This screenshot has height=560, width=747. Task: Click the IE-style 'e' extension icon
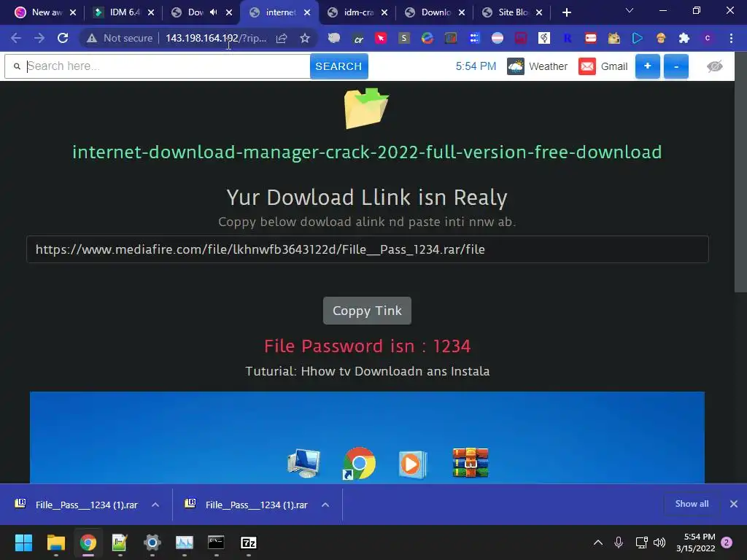[x=427, y=38]
